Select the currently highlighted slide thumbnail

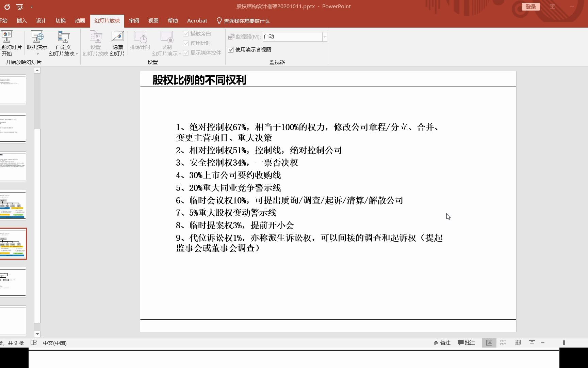[13, 244]
